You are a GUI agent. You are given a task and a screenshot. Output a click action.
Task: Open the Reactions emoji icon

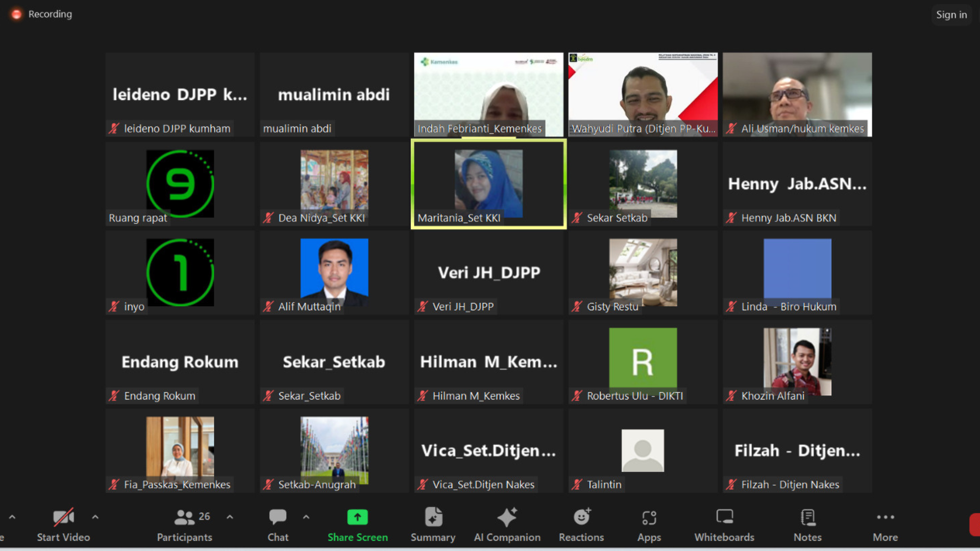click(x=581, y=517)
